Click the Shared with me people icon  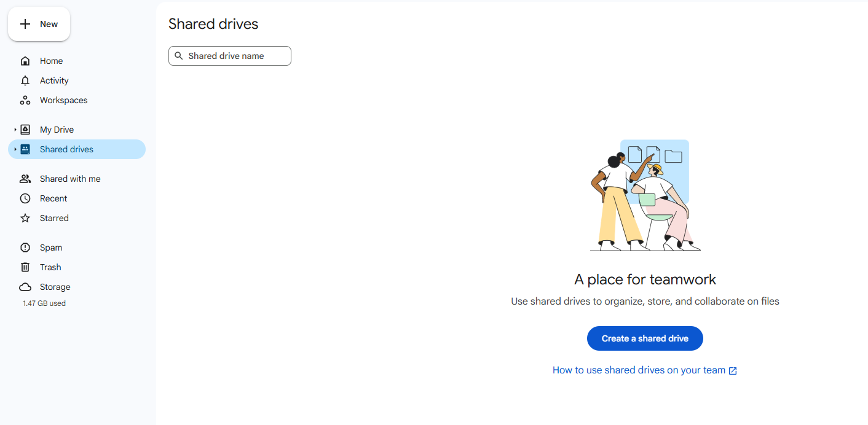(x=25, y=179)
